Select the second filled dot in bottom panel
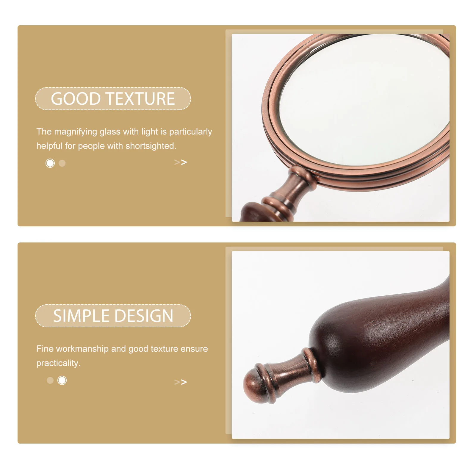Viewport: 476px width, 476px height. pyautogui.click(x=62, y=380)
